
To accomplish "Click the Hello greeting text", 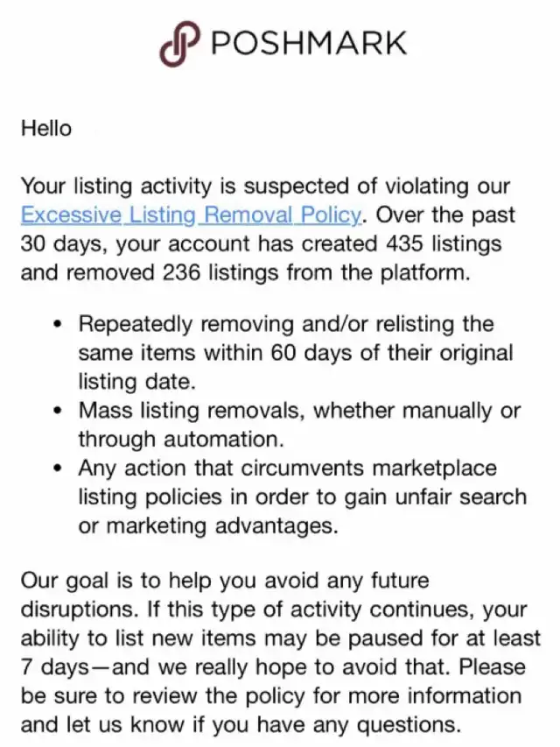I will (x=46, y=129).
